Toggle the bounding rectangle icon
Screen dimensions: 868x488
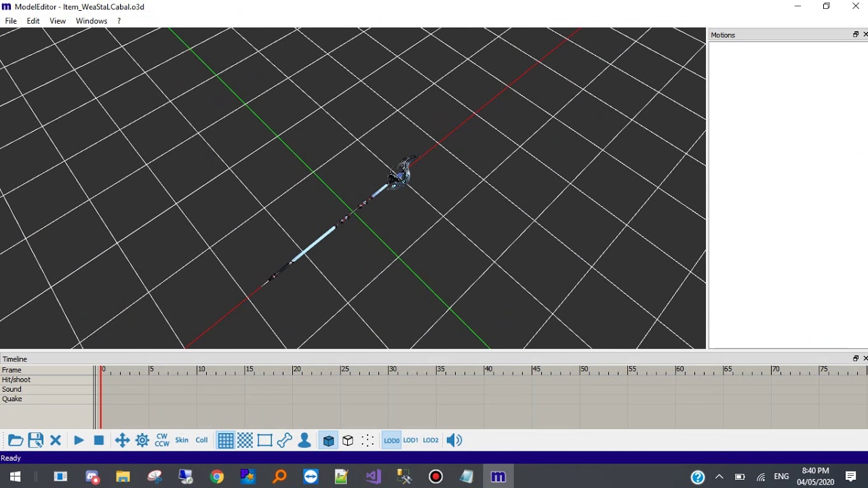coord(265,441)
